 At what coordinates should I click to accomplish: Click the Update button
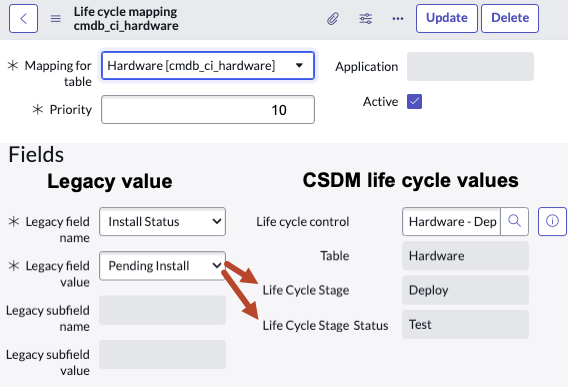(x=447, y=18)
